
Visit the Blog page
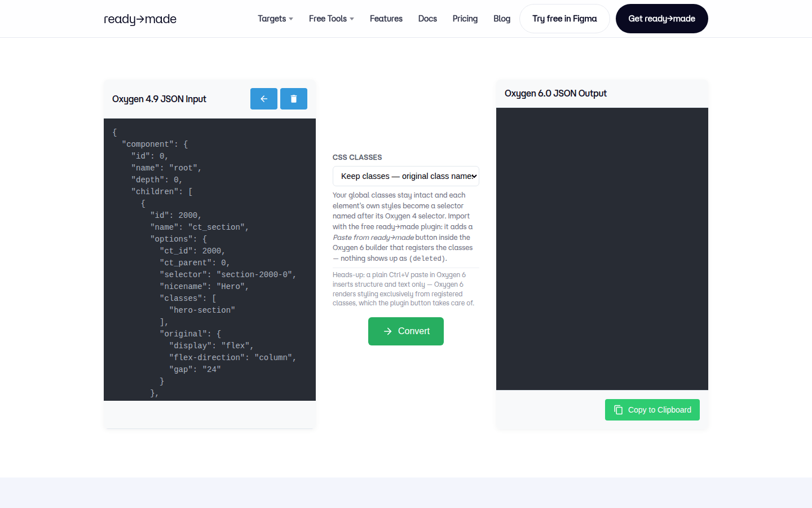502,19
